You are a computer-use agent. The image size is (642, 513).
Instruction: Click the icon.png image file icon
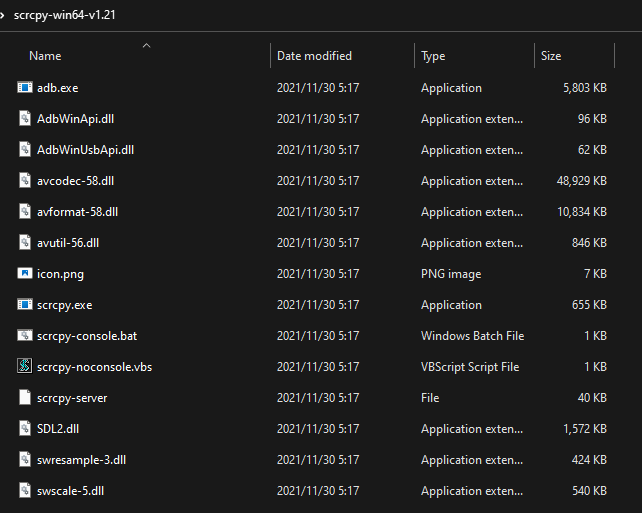tap(26, 274)
